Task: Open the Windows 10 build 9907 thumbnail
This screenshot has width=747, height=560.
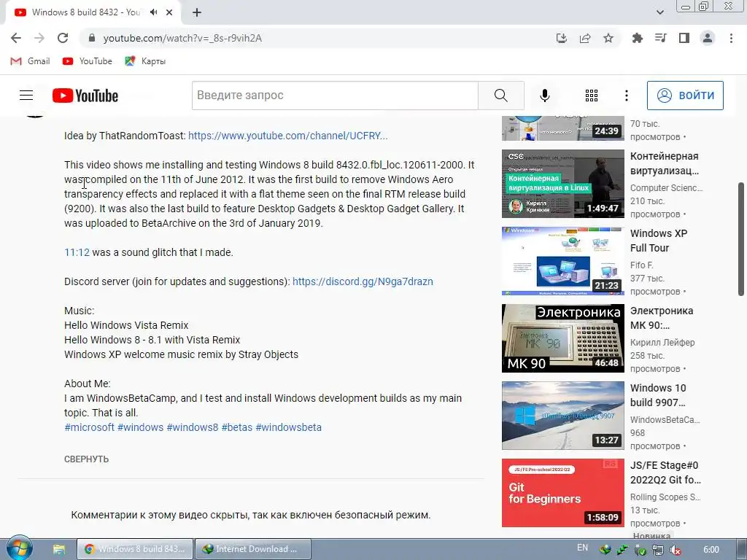Action: [562, 415]
